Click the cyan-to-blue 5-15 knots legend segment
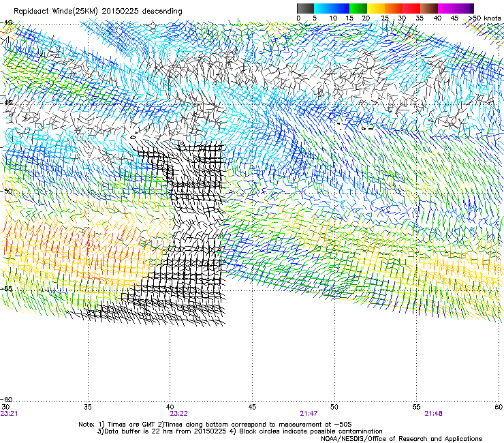 332,8
